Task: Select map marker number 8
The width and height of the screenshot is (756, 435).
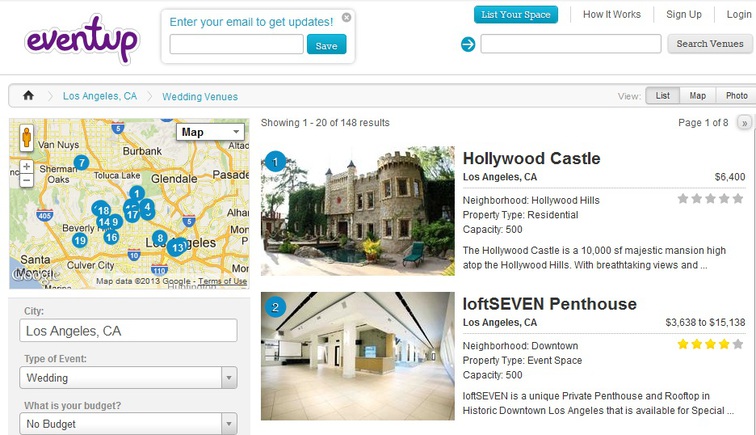Action: coord(160,238)
